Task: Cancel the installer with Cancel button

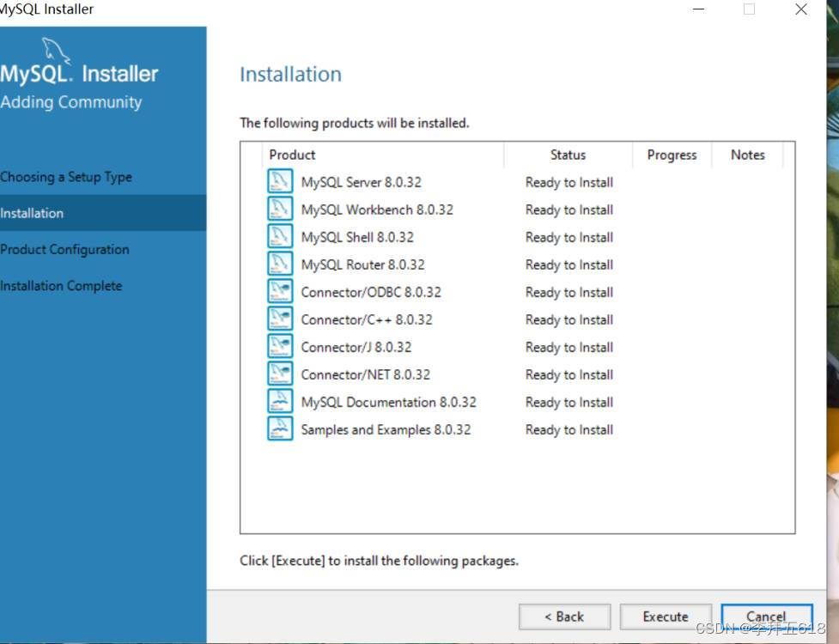Action: (x=767, y=617)
